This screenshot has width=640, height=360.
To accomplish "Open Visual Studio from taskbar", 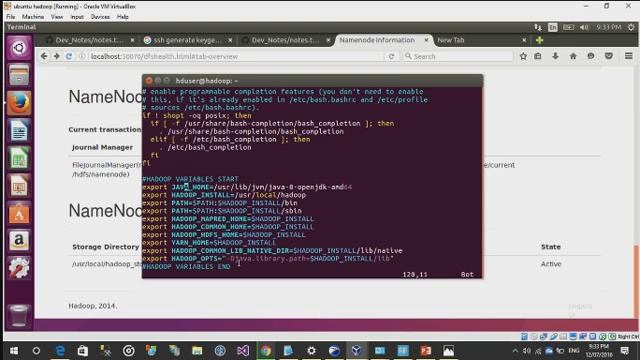I will [x=243, y=351].
